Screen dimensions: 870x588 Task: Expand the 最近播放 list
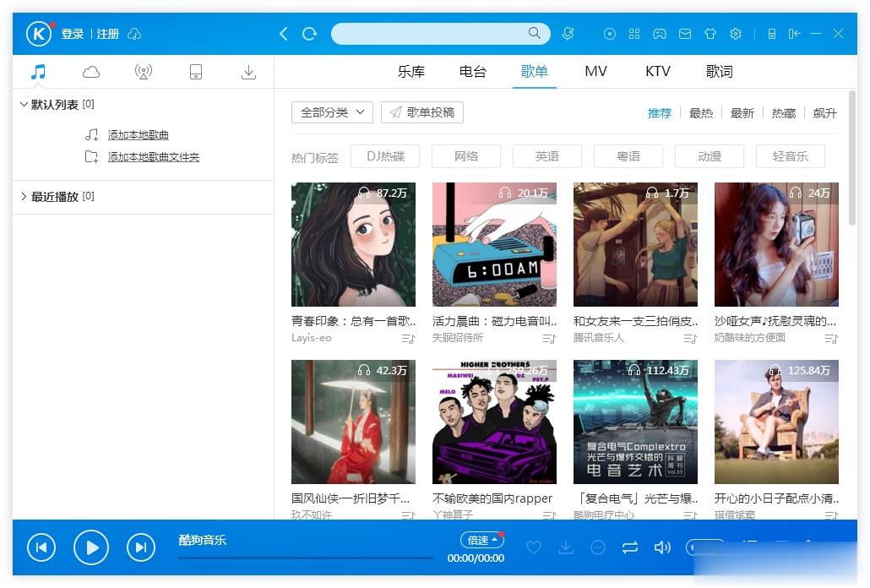[24, 196]
